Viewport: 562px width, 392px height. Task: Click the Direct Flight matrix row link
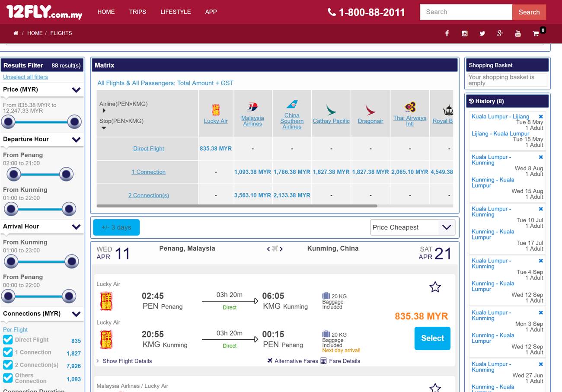pos(149,148)
